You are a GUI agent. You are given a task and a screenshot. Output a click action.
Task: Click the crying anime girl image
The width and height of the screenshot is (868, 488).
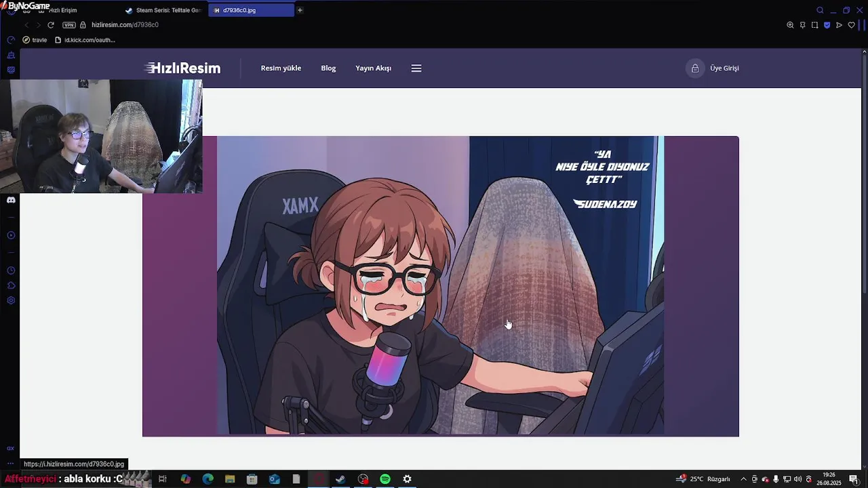click(x=440, y=285)
